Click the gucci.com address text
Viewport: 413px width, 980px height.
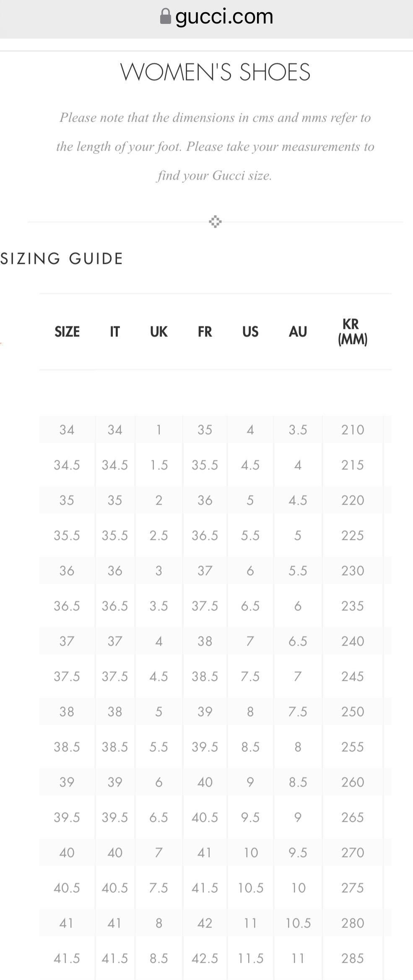pos(224,17)
